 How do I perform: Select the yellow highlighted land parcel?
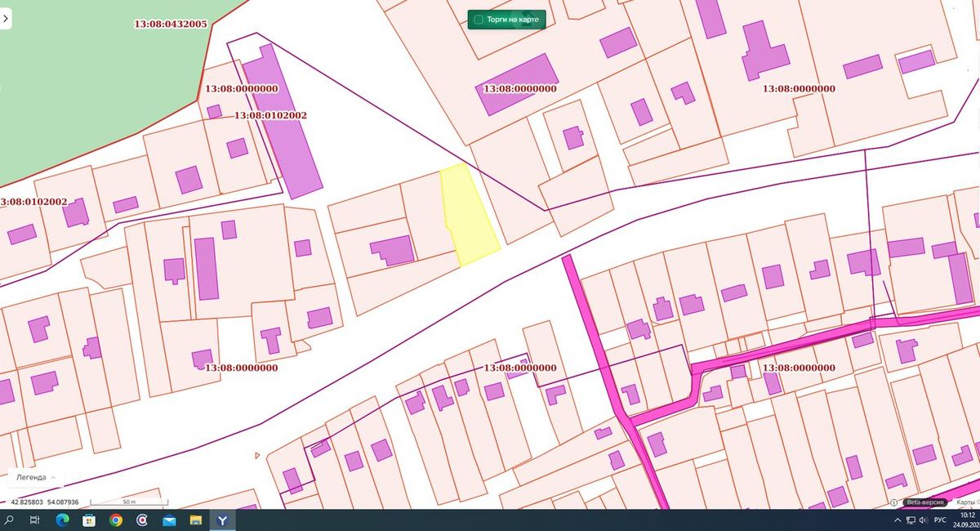click(469, 215)
